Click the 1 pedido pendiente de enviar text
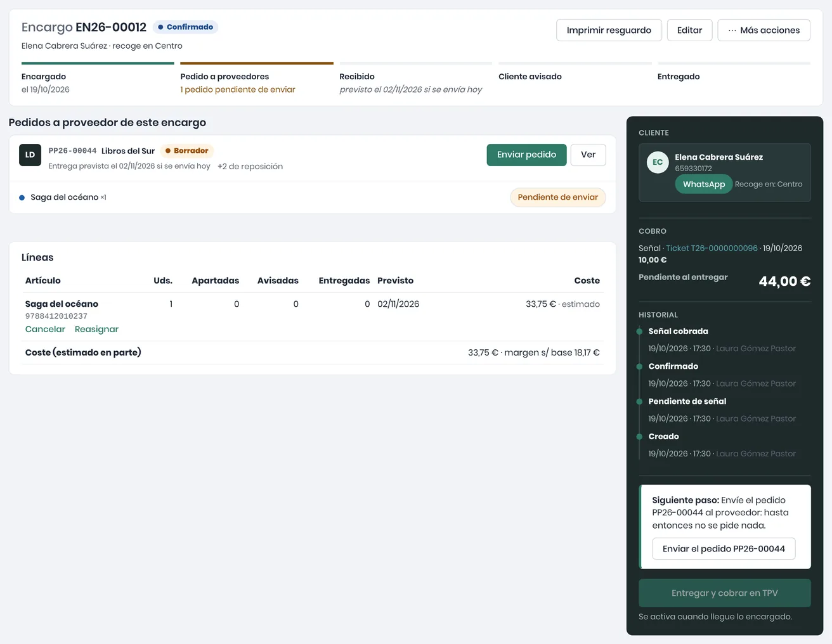 click(238, 90)
